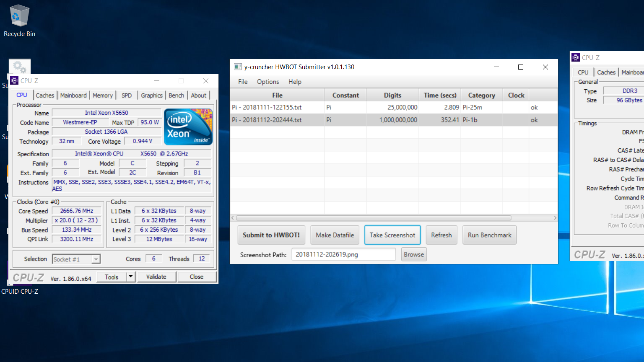Maximize the y-cruncher HWBOT Submitter window
This screenshot has width=644, height=362.
click(x=521, y=67)
